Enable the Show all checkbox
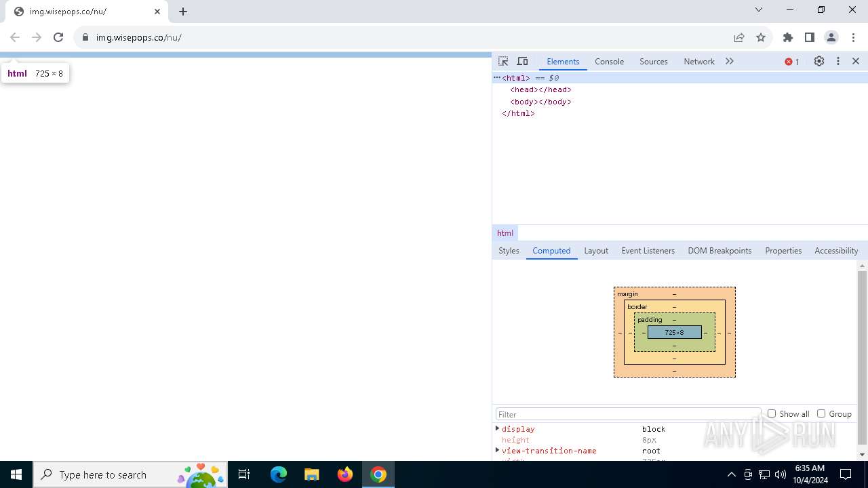This screenshot has width=868, height=488. 772,413
